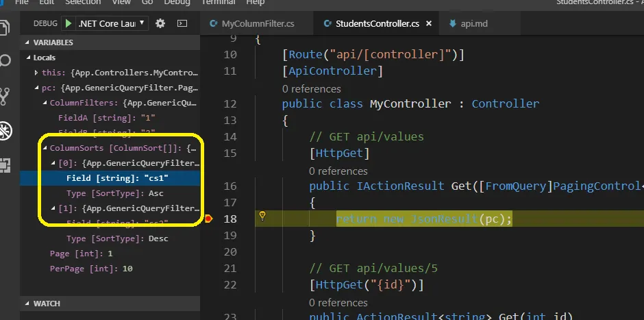The width and height of the screenshot is (644, 320).
Task: Open the Debug menu
Action: [x=177, y=2]
